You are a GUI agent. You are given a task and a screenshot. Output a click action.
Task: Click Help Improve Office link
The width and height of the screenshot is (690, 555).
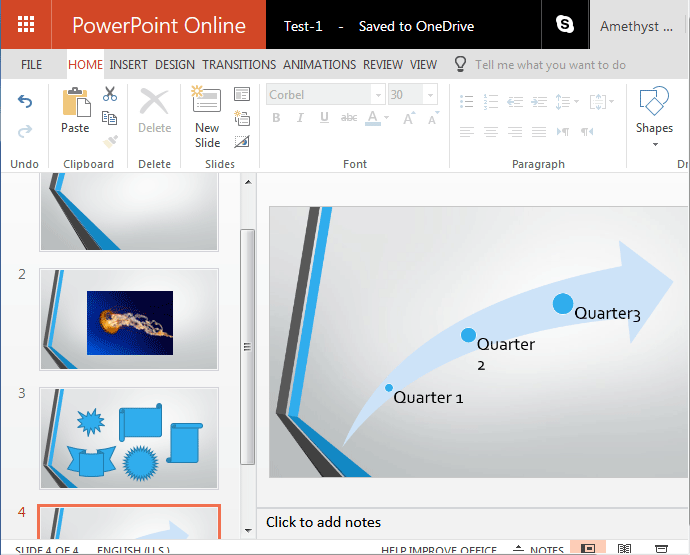(439, 549)
